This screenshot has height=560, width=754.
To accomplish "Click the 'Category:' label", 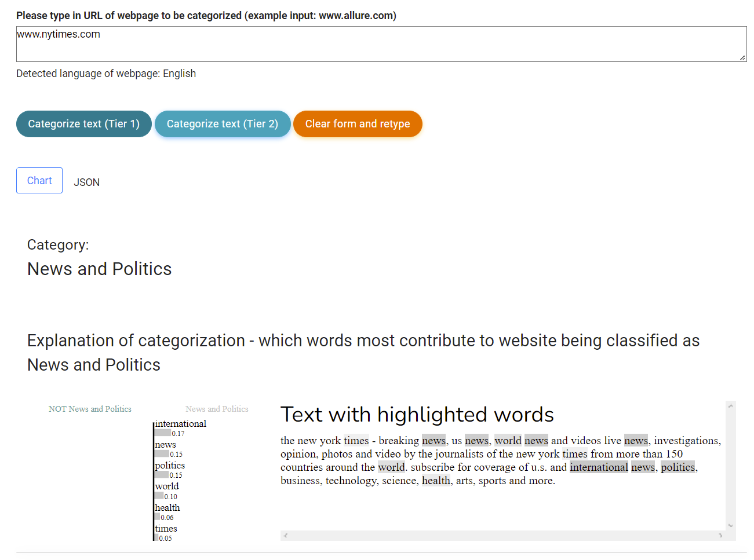I will (x=58, y=245).
